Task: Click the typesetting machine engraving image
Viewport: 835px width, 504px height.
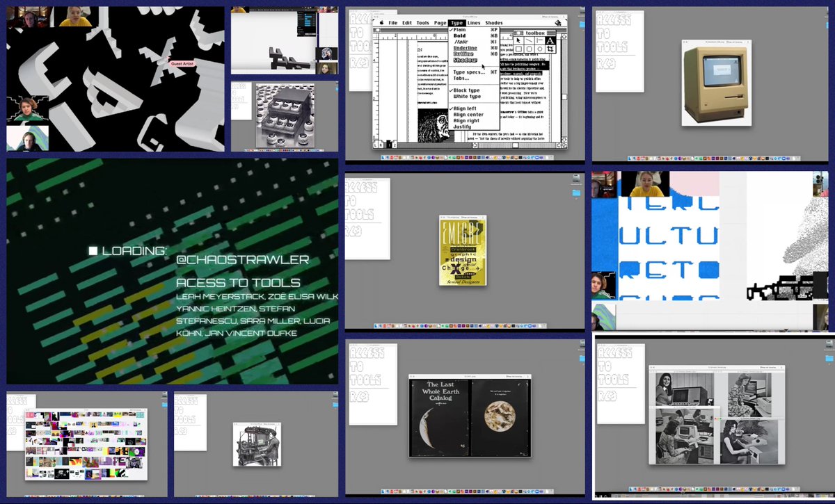Action: (x=257, y=444)
